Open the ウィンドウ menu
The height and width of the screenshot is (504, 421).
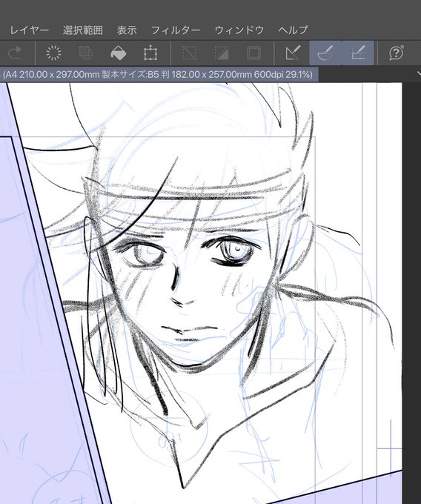[x=239, y=30]
